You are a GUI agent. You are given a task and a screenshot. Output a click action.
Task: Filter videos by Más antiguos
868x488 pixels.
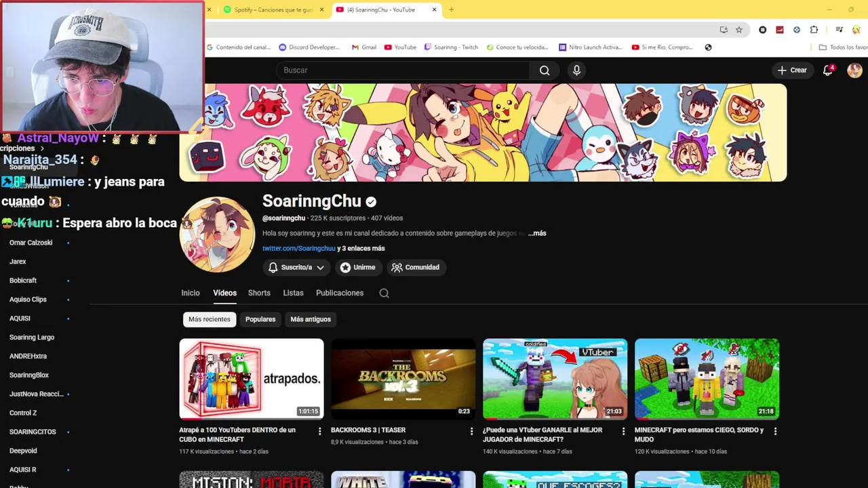click(x=311, y=319)
